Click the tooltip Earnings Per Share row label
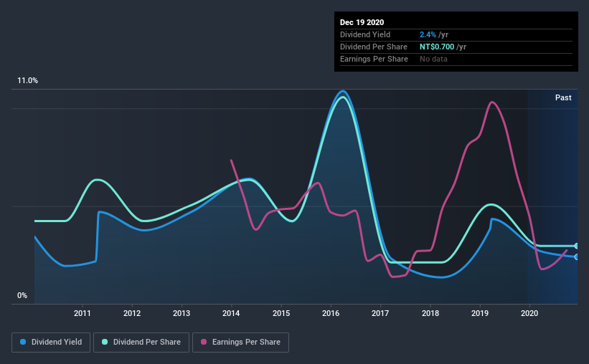The image size is (589, 364). point(374,59)
